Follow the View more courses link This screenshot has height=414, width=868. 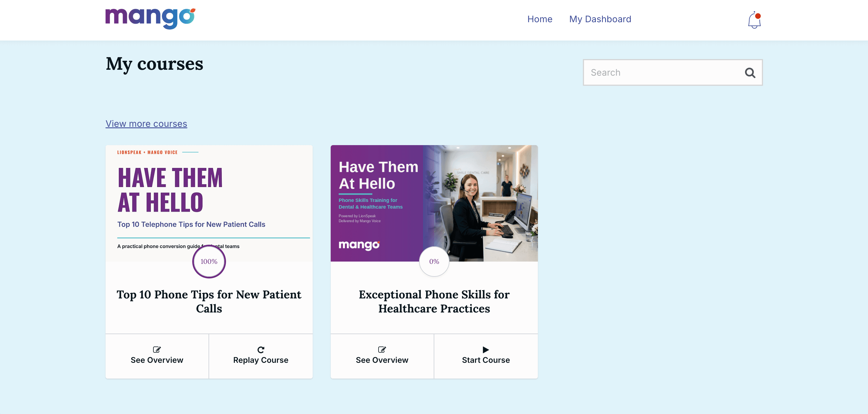coord(146,123)
